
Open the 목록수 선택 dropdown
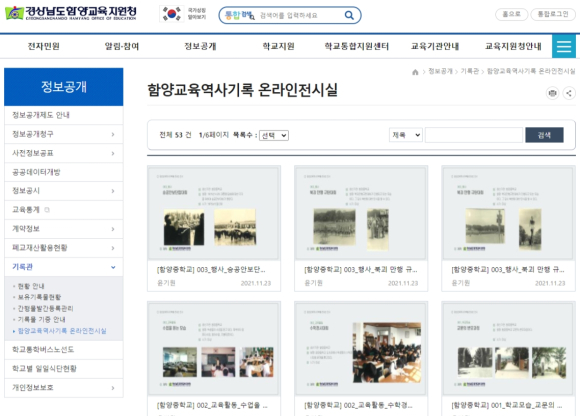(x=274, y=135)
